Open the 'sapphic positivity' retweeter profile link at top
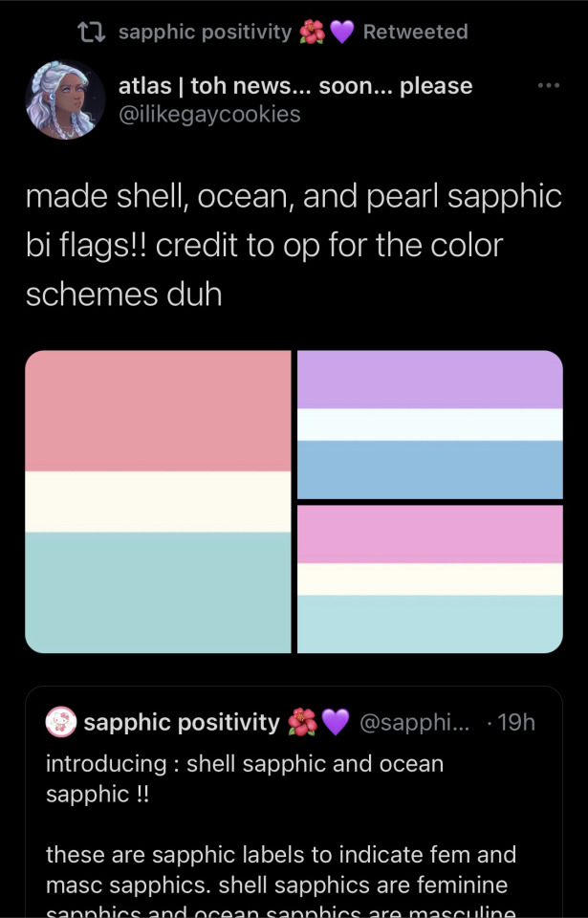This screenshot has width=588, height=918. [205, 33]
